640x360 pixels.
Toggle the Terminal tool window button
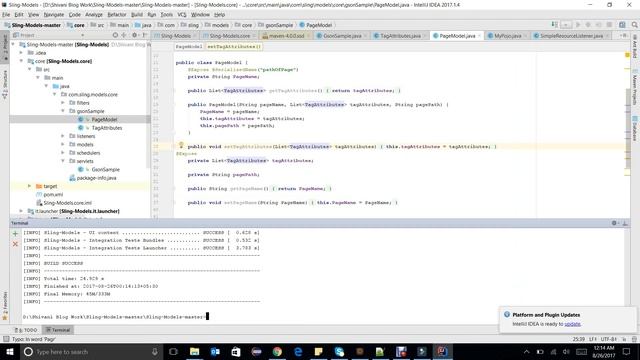[x=58, y=330]
